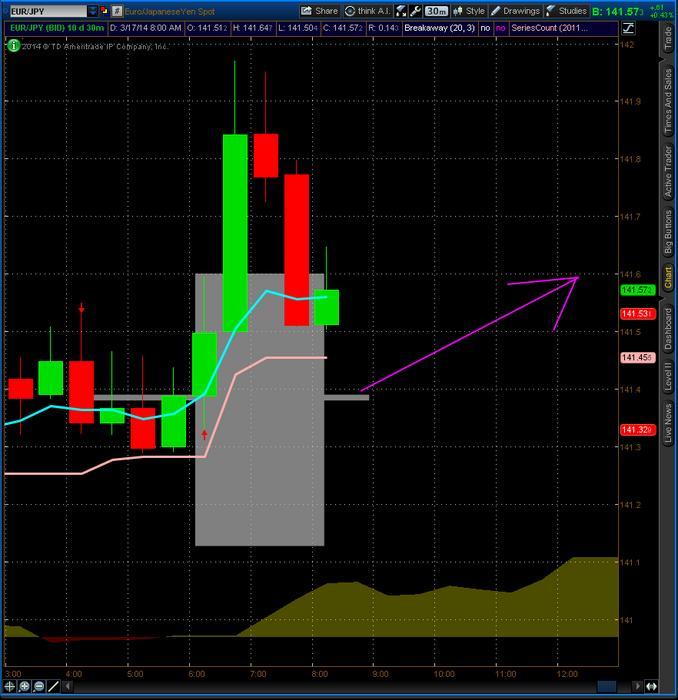The height and width of the screenshot is (700, 678).
Task: Click the expand time axis double-arrow icon
Action: click(x=651, y=686)
